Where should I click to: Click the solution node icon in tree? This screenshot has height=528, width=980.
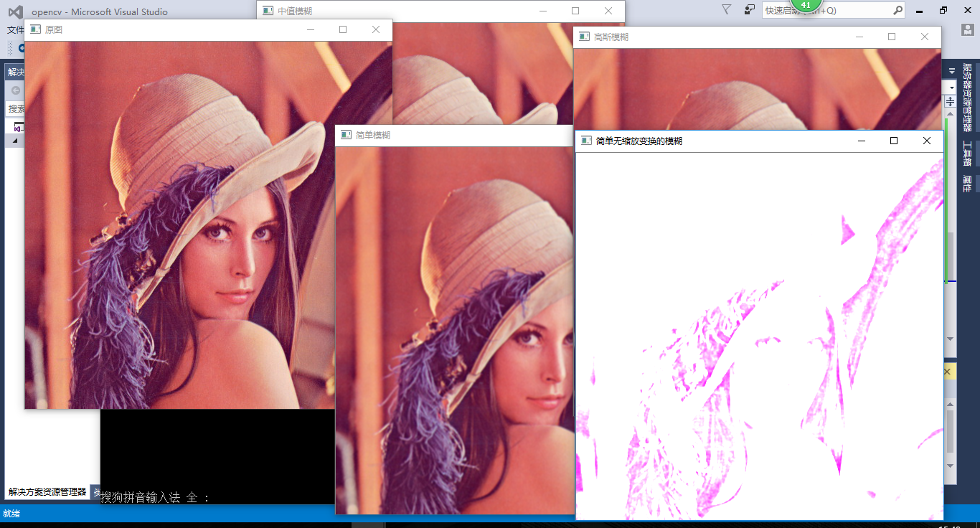[x=19, y=127]
